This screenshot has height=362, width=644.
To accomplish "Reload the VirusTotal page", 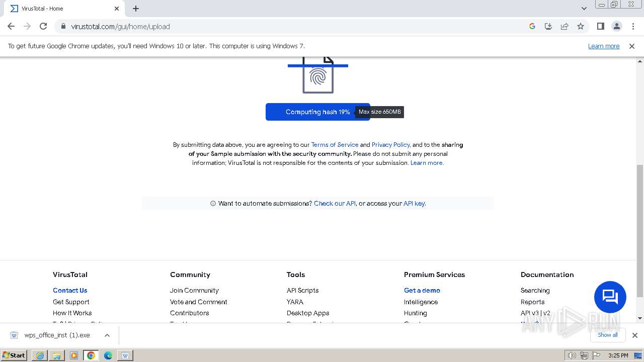I will tap(43, 26).
